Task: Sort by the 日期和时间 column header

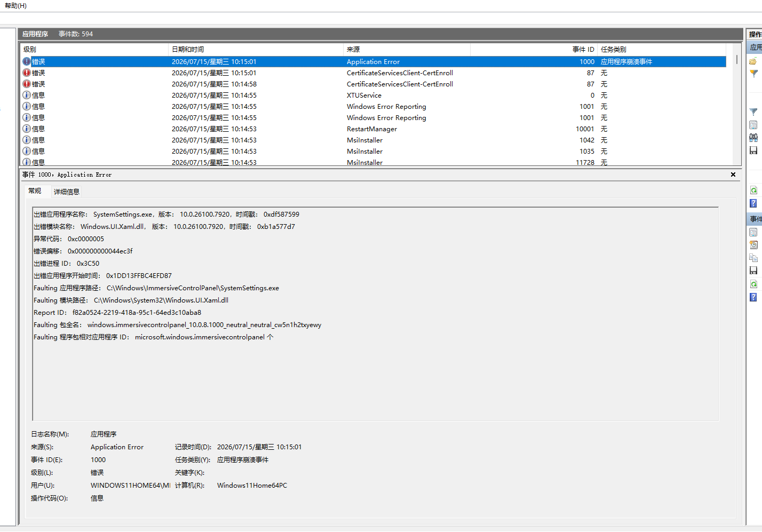Action: tap(256, 49)
